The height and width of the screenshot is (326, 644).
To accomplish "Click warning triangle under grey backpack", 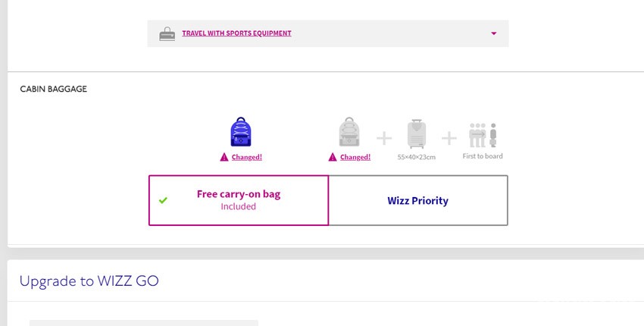I will point(333,157).
